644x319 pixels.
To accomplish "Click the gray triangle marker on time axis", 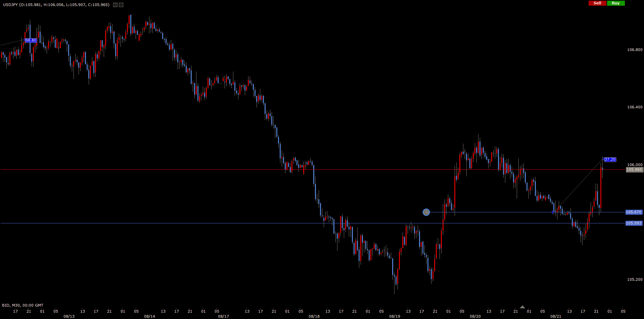I will [x=522, y=307].
